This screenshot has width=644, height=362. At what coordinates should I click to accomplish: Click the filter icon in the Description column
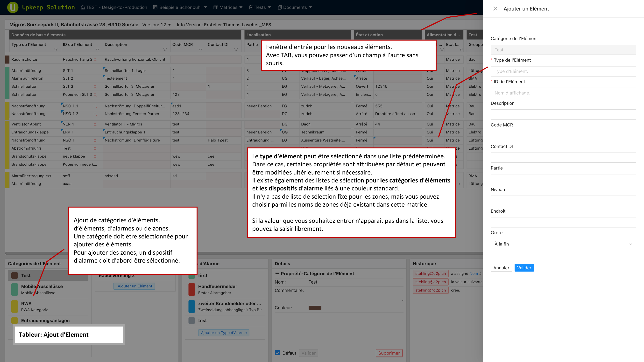point(165,50)
